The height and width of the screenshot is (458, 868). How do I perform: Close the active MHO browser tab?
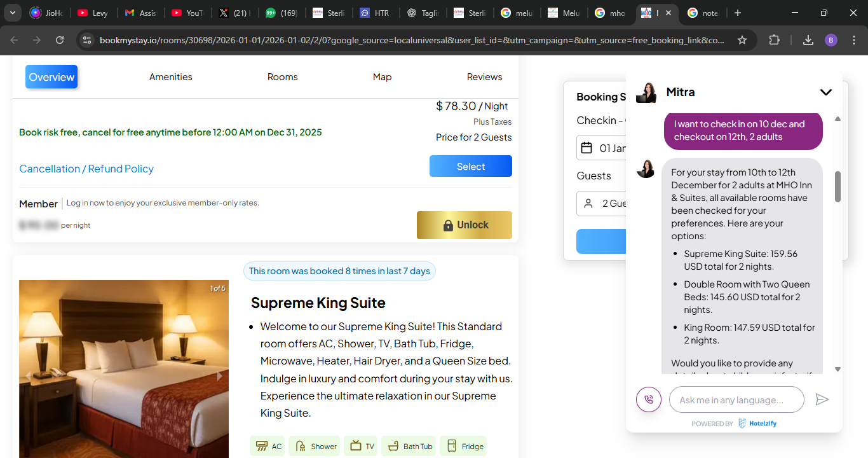point(668,13)
